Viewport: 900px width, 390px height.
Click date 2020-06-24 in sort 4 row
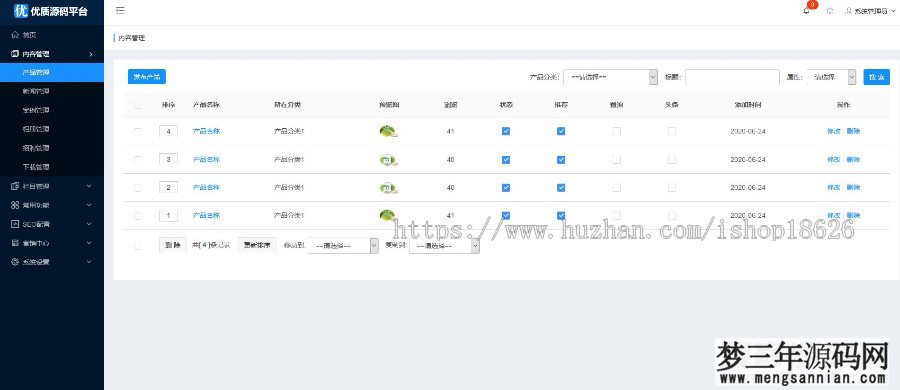click(747, 132)
